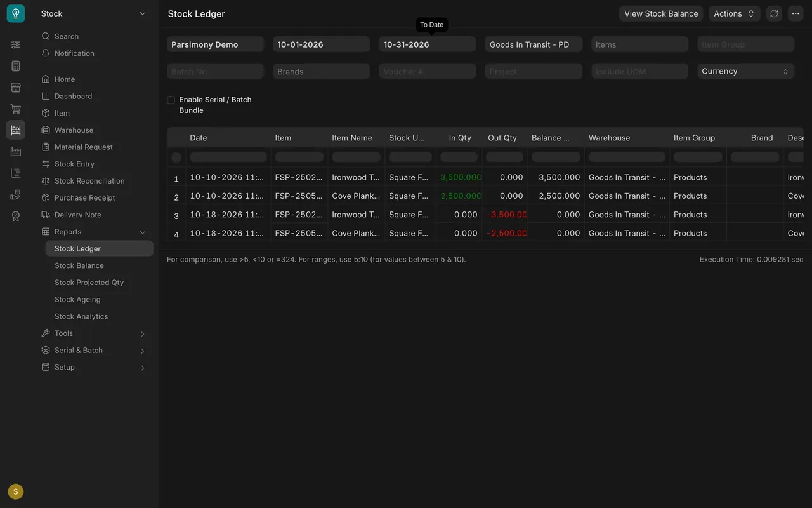Image resolution: width=812 pixels, height=508 pixels.
Task: Click the To Date field 10-31-2026
Action: pyautogui.click(x=427, y=44)
